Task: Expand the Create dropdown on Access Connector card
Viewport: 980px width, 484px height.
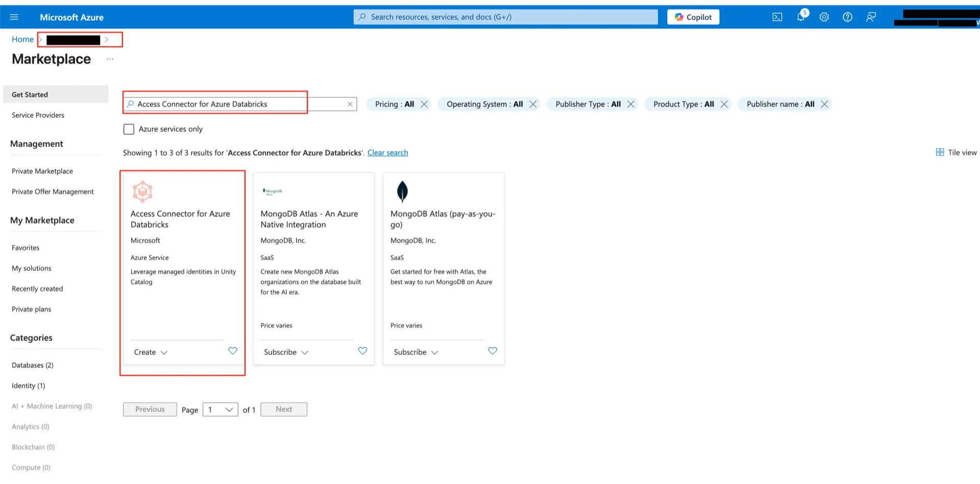Action: (x=151, y=352)
